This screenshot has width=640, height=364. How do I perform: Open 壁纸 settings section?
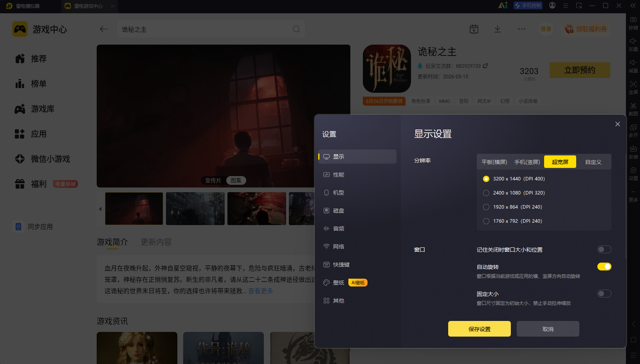pyautogui.click(x=357, y=283)
